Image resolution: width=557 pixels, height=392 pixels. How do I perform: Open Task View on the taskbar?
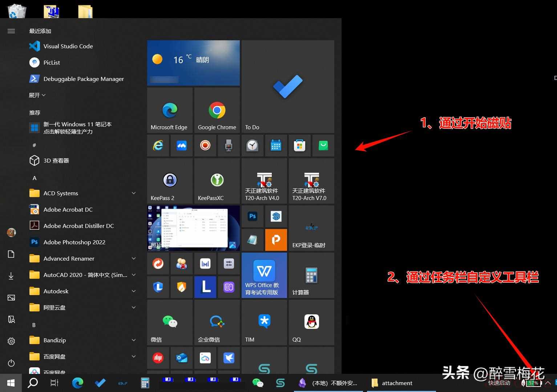(x=55, y=383)
